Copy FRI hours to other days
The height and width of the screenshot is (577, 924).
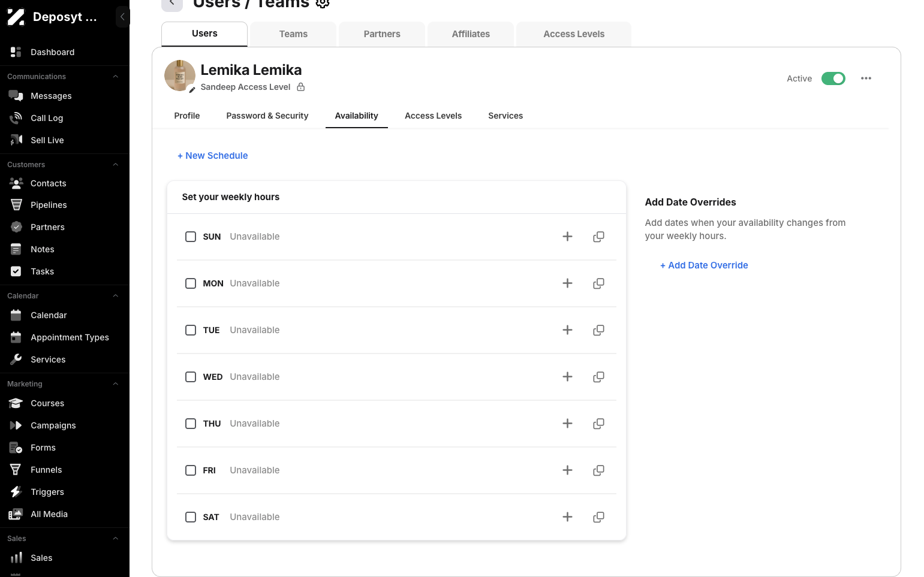tap(598, 470)
